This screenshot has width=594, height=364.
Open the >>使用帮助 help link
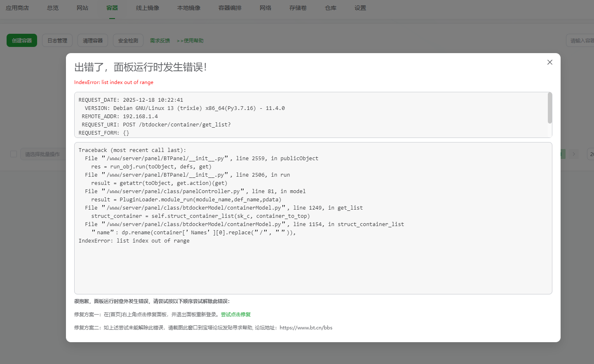(190, 40)
